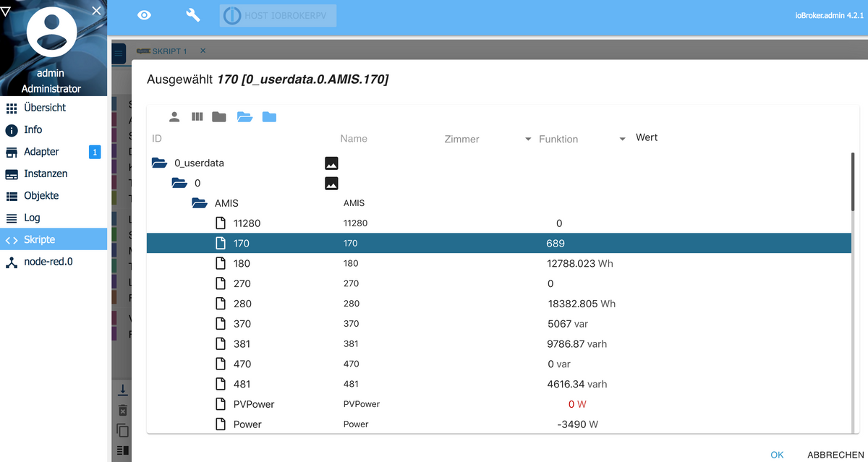Viewport: 868px width, 462px height.
Task: Click the blue closed-folder icon in toolbar
Action: 269,116
